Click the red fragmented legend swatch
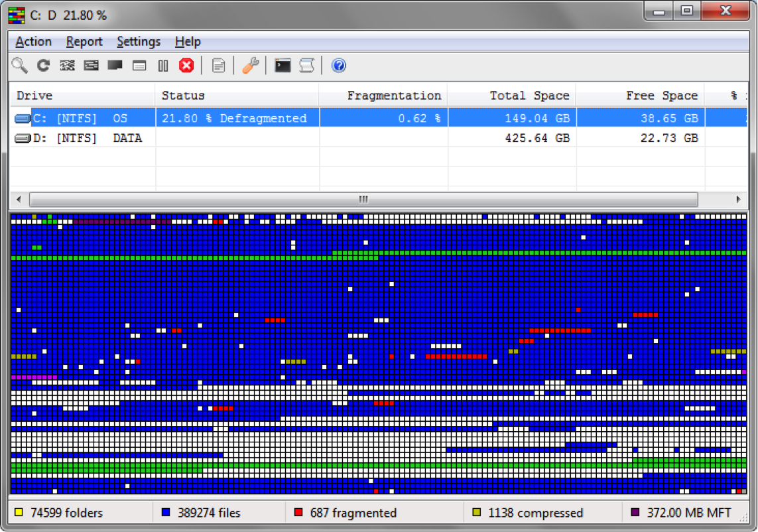 298,512
